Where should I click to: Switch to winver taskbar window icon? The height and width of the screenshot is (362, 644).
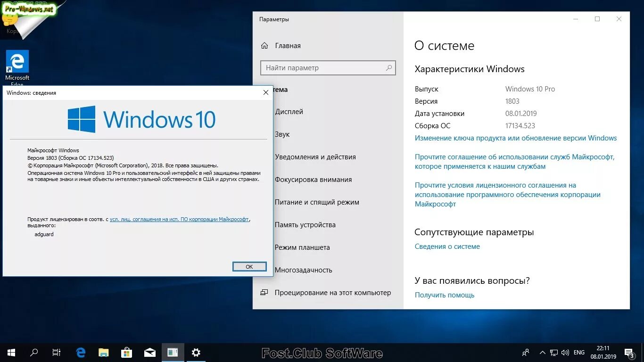(x=173, y=352)
